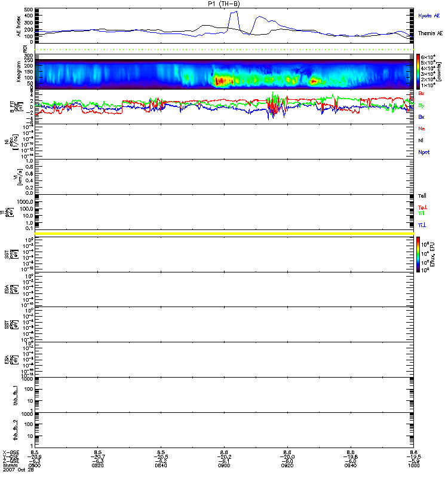Click the X-GSE row label

11,452
